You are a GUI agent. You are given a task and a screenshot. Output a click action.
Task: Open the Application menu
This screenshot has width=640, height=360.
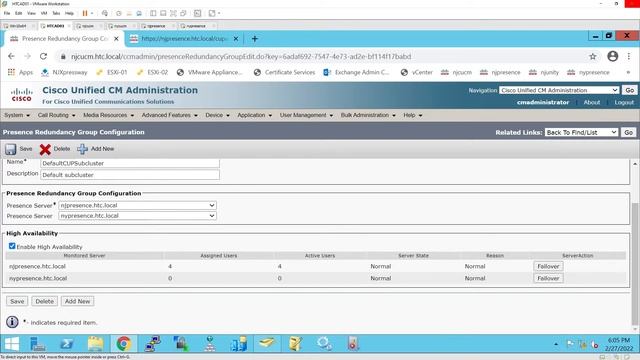(254, 115)
